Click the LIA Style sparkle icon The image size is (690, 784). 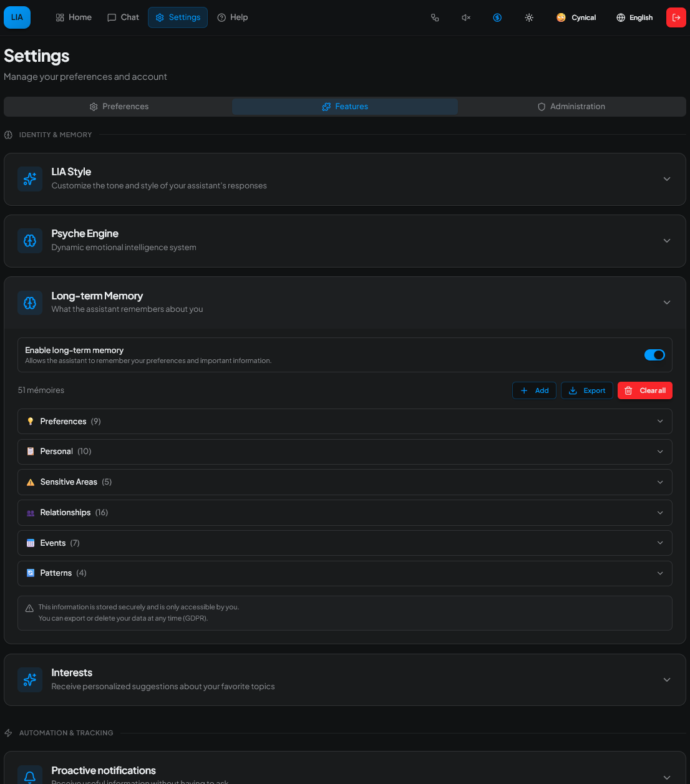tap(30, 179)
